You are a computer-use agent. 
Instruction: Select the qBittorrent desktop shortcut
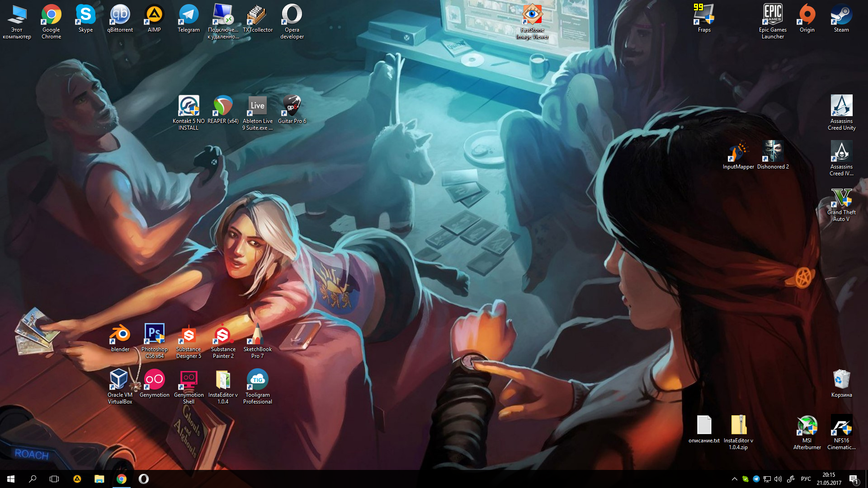[120, 19]
